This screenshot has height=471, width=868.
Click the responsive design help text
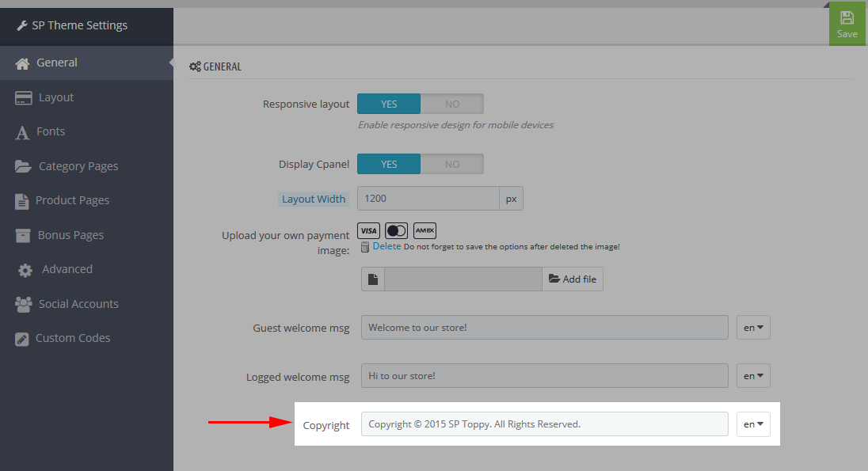tap(455, 125)
